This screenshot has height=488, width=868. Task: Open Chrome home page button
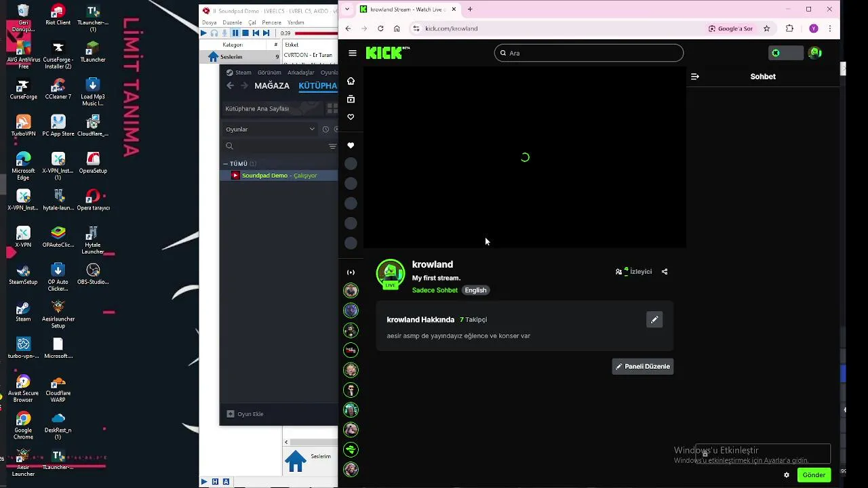[397, 28]
